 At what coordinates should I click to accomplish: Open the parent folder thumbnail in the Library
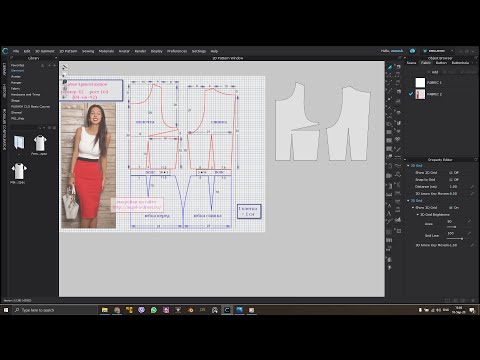click(19, 143)
